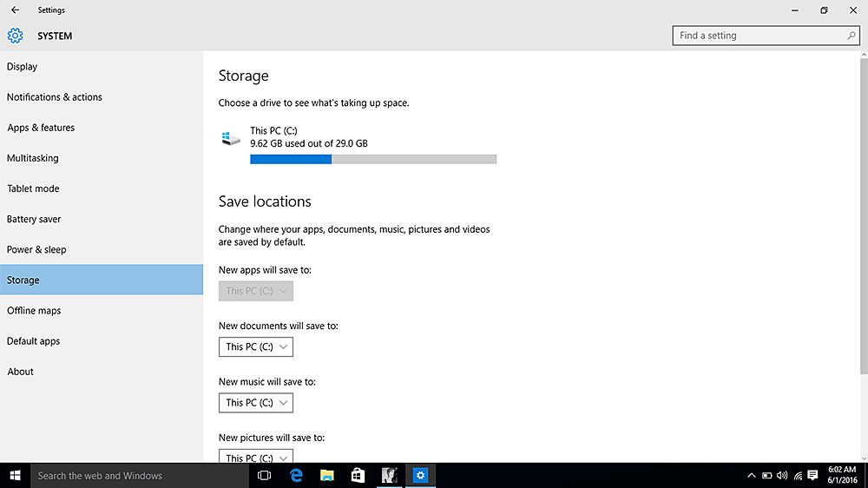Select Apps & features in sidebar
The height and width of the screenshot is (488, 868).
102,128
